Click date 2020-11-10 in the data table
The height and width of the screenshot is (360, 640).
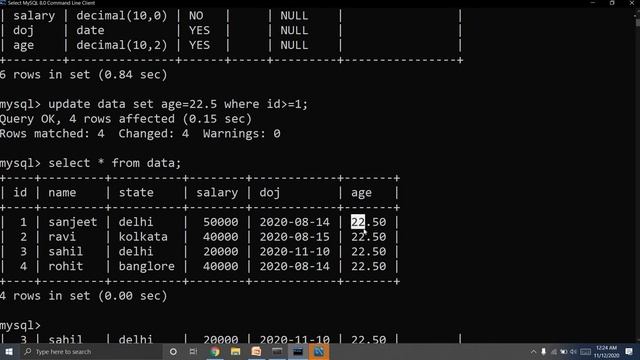pyautogui.click(x=294, y=251)
